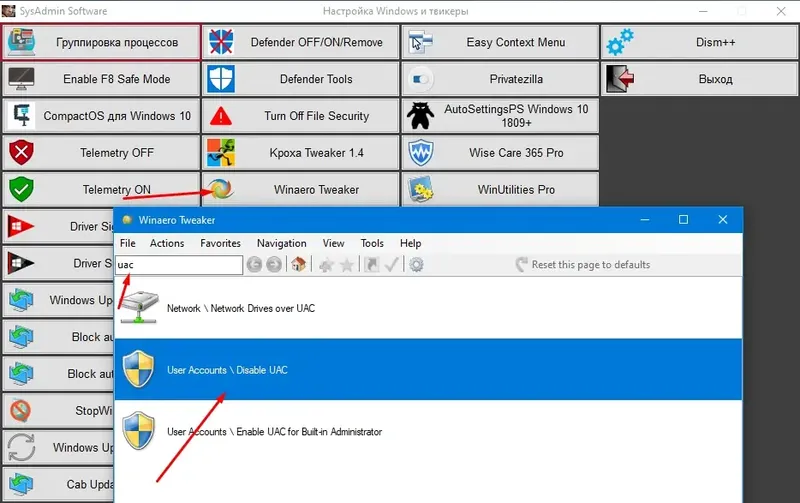Open WinUtilities Pro

[500, 189]
